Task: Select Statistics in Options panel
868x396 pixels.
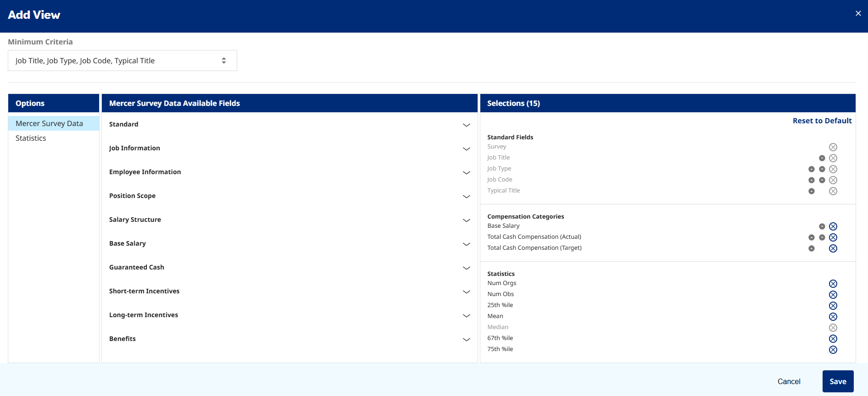Action: click(x=31, y=138)
